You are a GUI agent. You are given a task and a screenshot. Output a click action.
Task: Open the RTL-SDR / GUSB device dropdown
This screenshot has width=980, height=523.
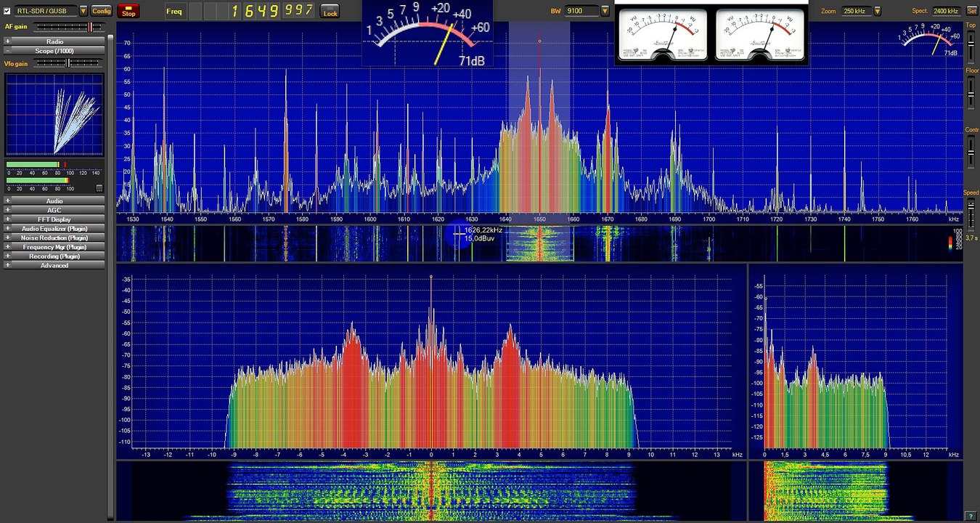point(83,11)
